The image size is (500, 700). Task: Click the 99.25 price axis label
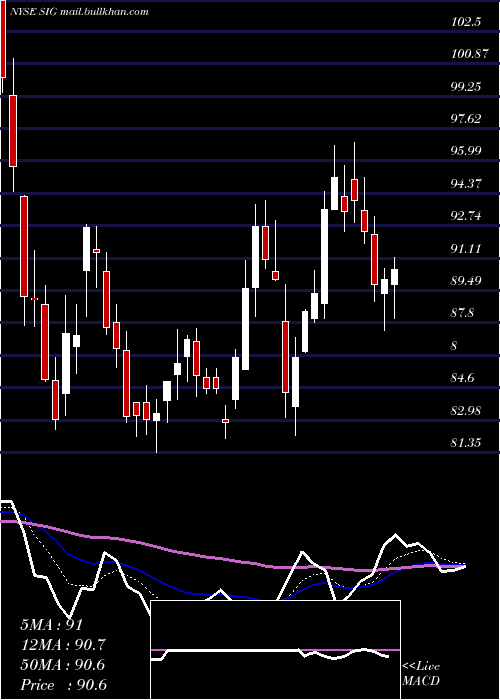[x=466, y=87]
